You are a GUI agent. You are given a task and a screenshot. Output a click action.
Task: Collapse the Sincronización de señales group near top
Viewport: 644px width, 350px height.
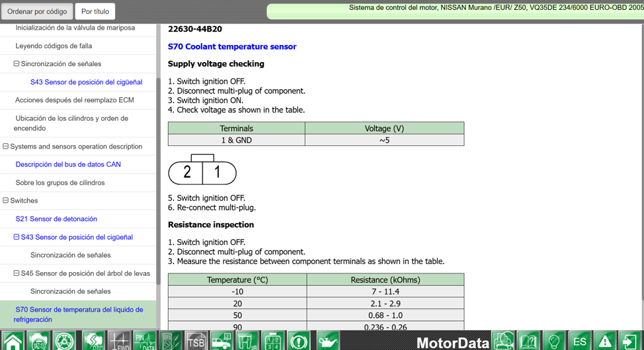17,63
